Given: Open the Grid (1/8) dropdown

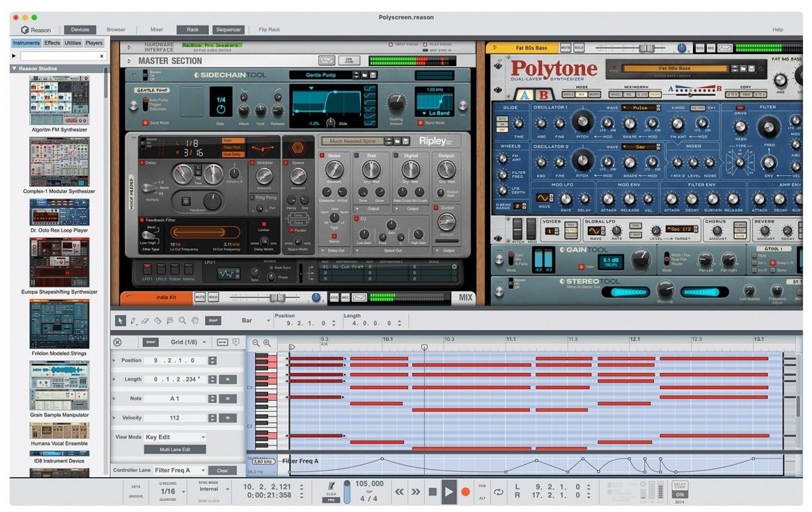Looking at the screenshot, I should 188,342.
